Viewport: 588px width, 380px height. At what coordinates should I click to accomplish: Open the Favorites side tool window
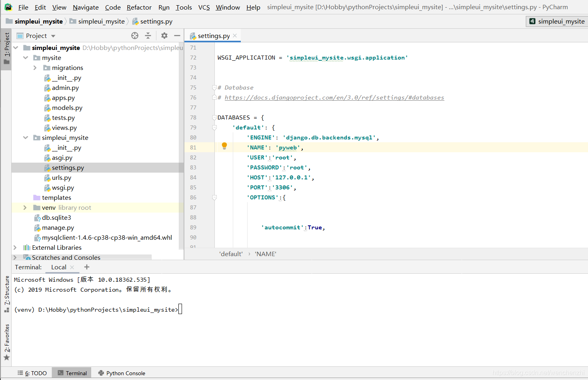click(7, 342)
